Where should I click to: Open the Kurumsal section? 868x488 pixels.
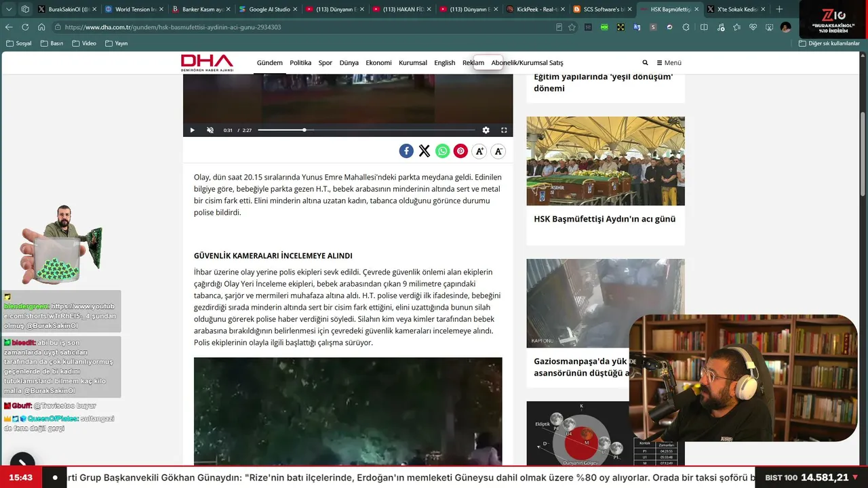[x=413, y=63]
